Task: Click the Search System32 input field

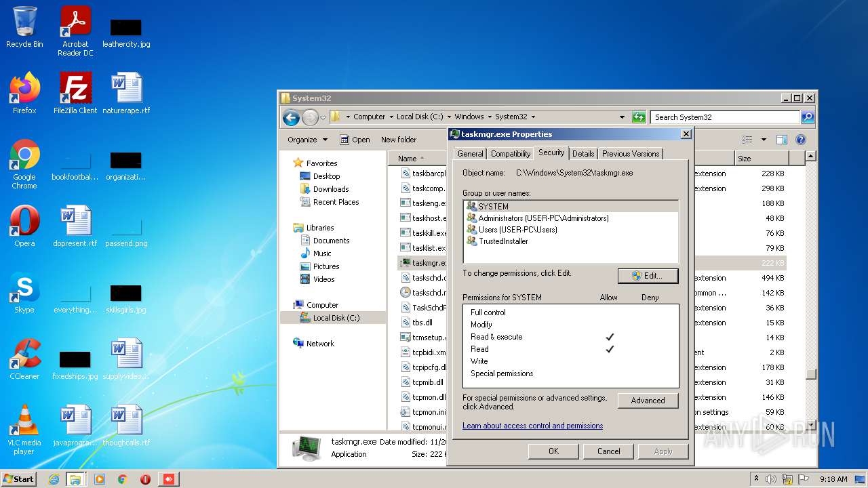Action: (x=724, y=117)
